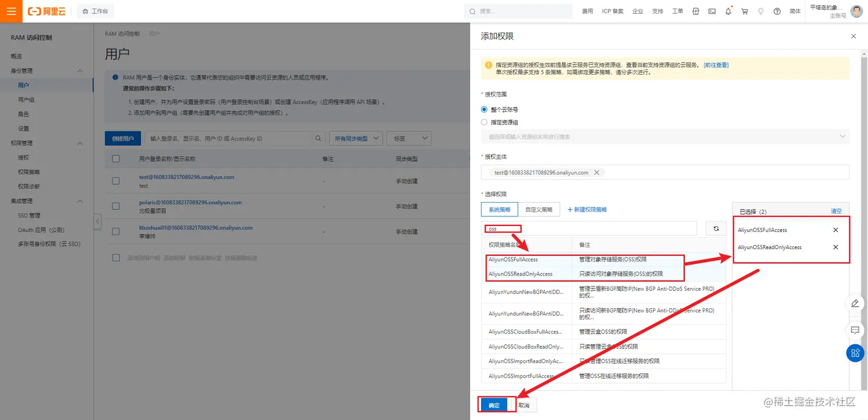
Task: Select 角色 in the sidebar
Action: (24, 114)
